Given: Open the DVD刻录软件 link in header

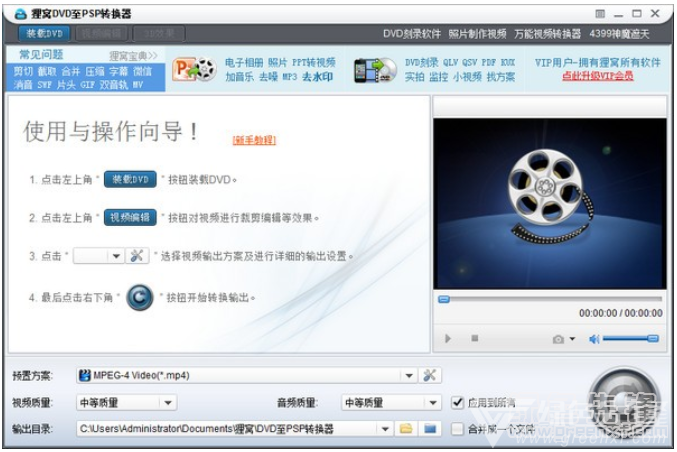Looking at the screenshot, I should [x=411, y=34].
